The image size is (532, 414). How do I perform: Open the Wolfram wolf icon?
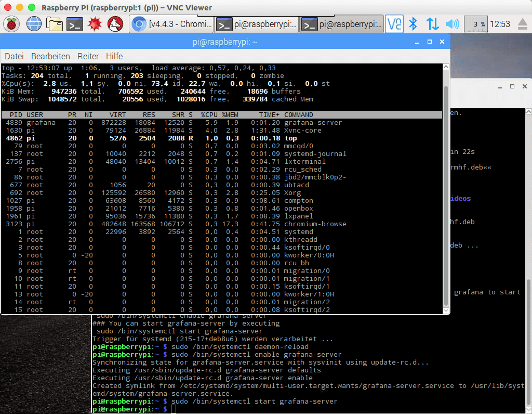point(115,24)
